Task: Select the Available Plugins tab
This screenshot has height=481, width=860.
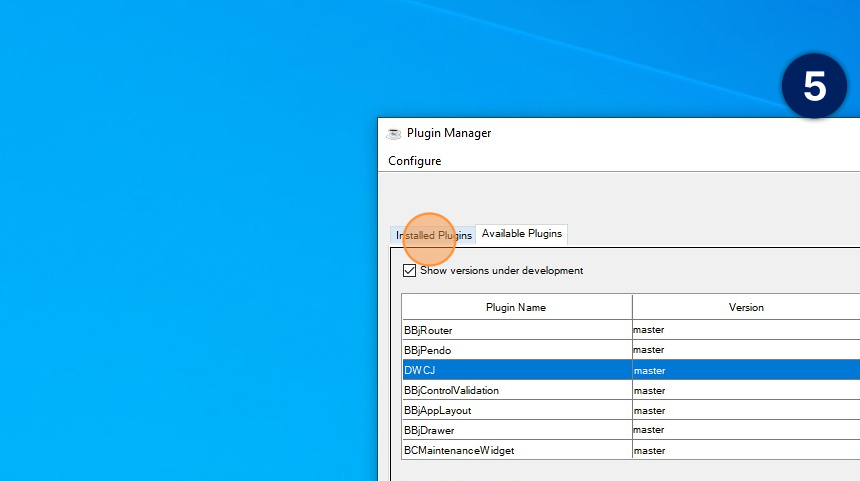Action: [521, 234]
